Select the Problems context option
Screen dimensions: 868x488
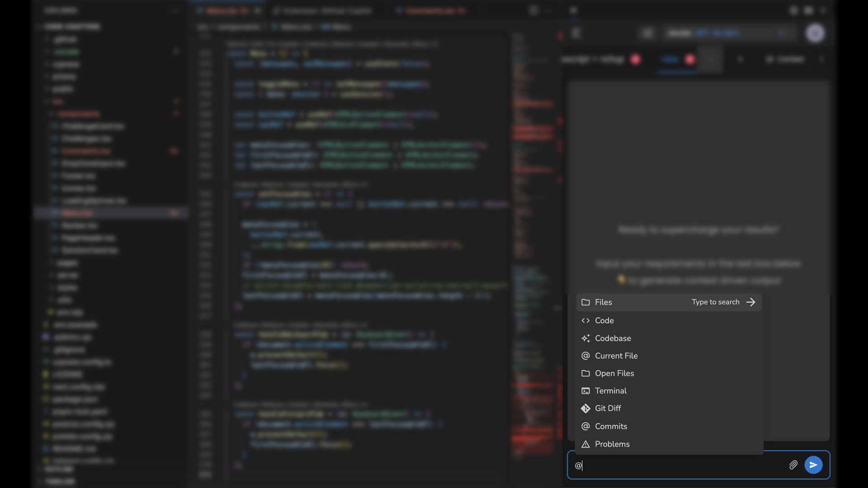point(612,444)
